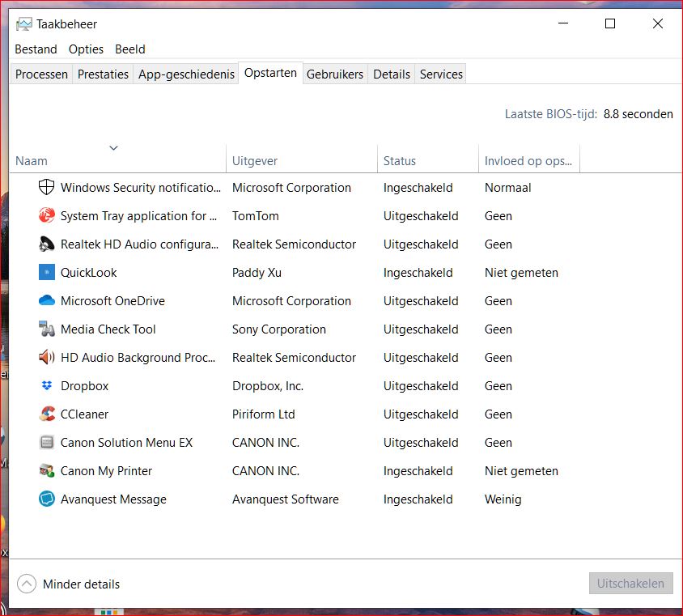Select the Dropbox icon in the list
This screenshot has height=616, width=683.
pos(47,386)
